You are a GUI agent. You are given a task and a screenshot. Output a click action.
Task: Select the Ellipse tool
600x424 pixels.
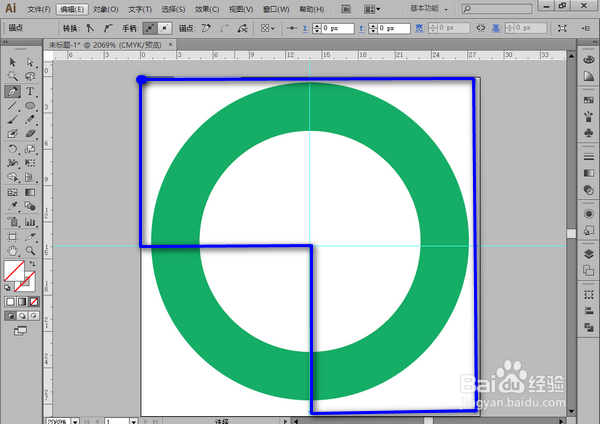(x=30, y=106)
